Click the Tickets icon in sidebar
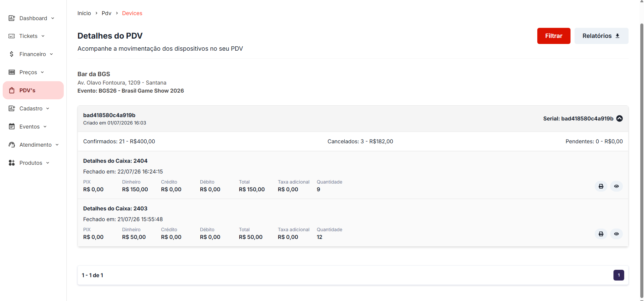Viewport: 644px width, 301px height. [12, 36]
